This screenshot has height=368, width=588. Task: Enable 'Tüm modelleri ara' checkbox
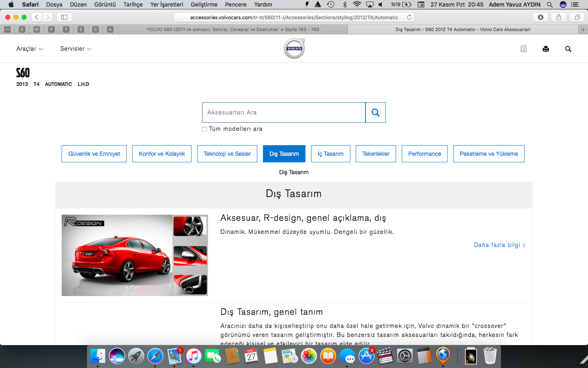[x=205, y=129]
